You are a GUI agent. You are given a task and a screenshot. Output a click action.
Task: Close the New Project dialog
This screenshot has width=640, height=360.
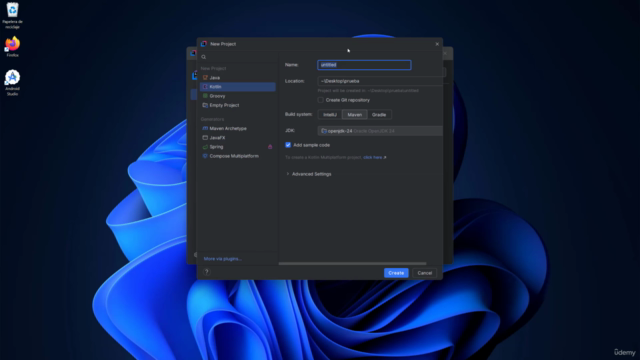[437, 44]
